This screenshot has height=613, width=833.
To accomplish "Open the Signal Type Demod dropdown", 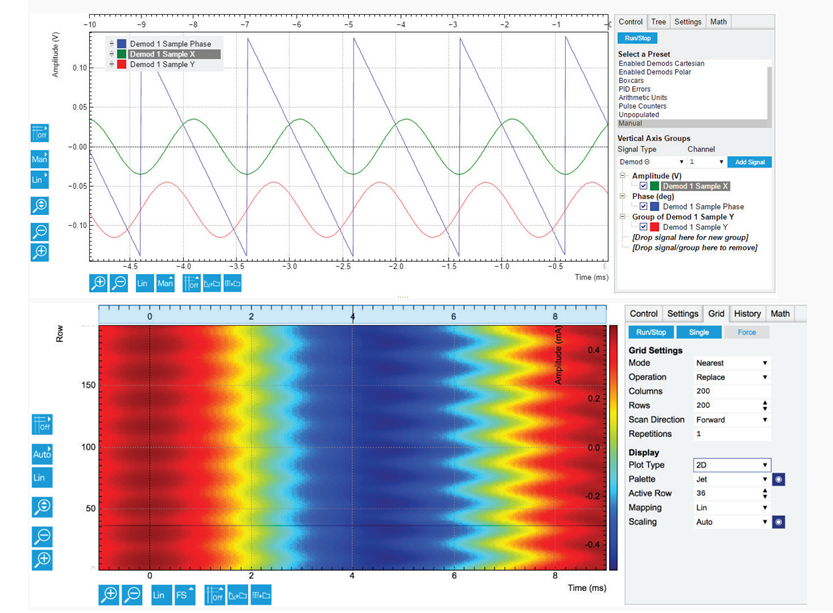I will click(x=652, y=162).
